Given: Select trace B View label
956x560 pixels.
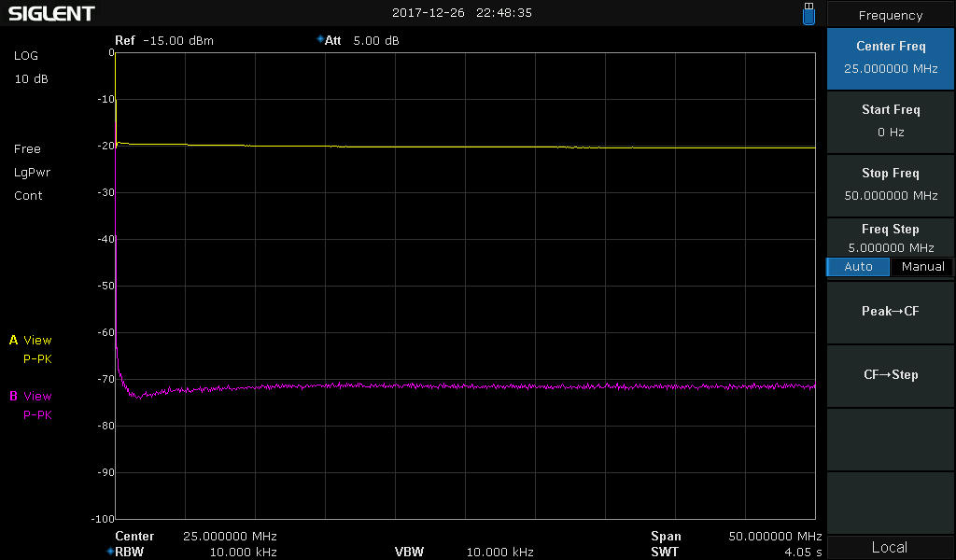Looking at the screenshot, I should tap(31, 397).
